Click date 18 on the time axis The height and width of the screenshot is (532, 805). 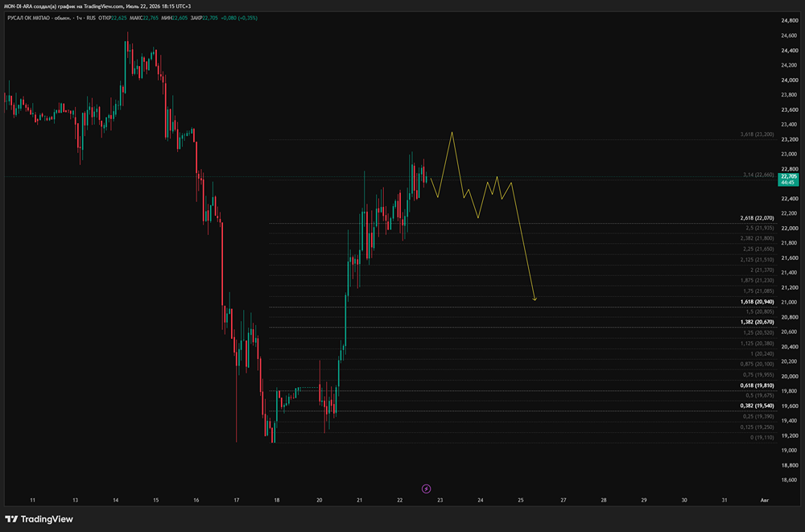277,500
